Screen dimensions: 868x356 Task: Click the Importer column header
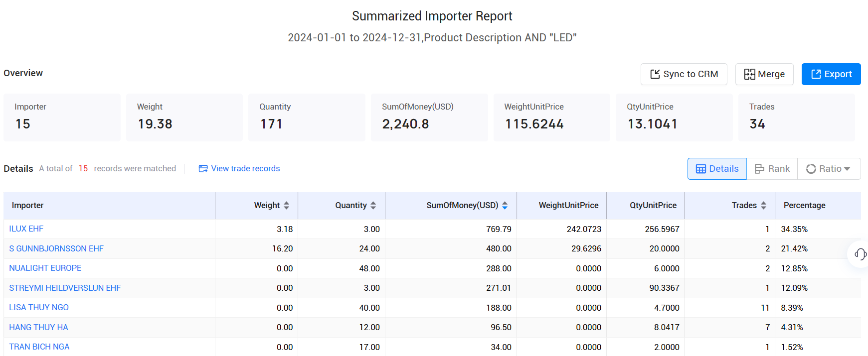[x=28, y=206]
